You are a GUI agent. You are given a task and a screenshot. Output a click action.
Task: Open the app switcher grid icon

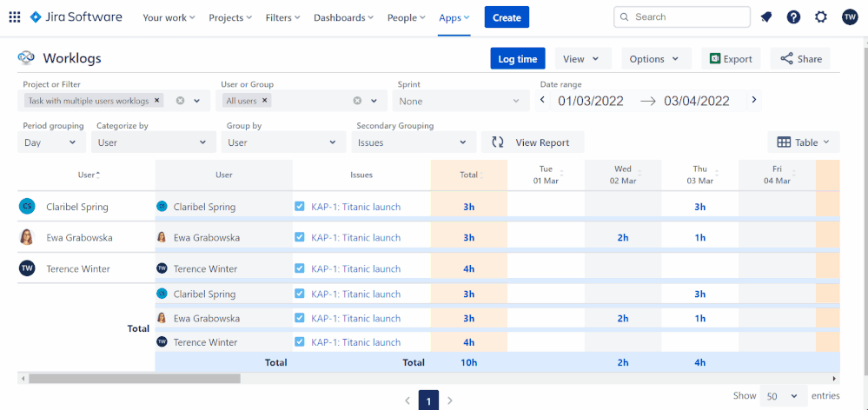14,17
